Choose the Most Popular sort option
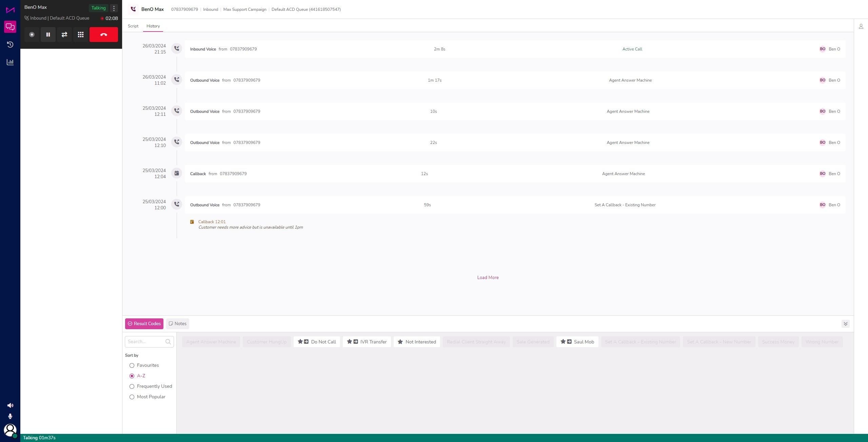The image size is (868, 442). pos(132,397)
